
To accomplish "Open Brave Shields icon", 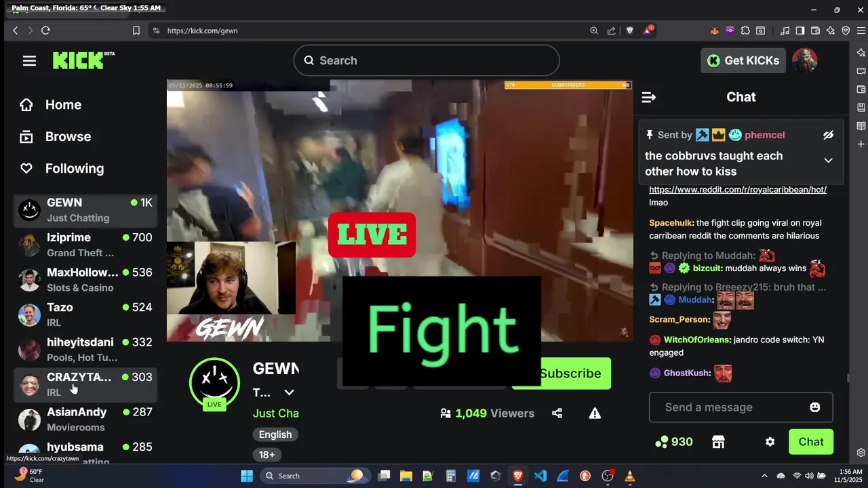I will 630,30.
